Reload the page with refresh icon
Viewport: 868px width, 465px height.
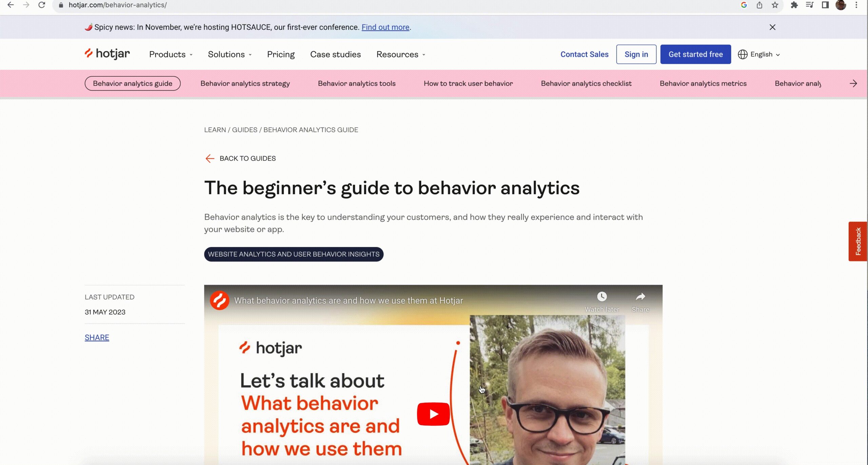coord(42,5)
